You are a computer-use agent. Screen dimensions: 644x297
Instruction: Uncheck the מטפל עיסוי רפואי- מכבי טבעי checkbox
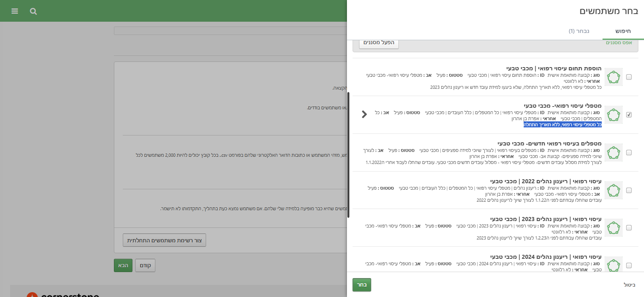click(629, 115)
